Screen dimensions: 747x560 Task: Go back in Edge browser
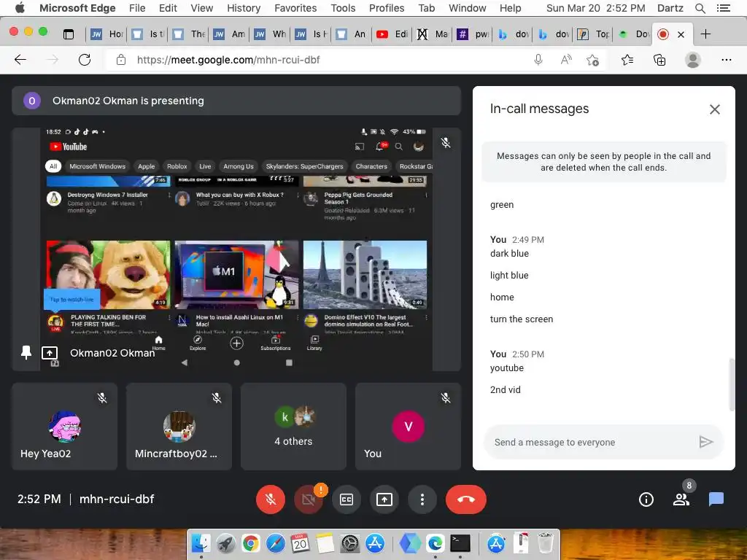(x=20, y=60)
